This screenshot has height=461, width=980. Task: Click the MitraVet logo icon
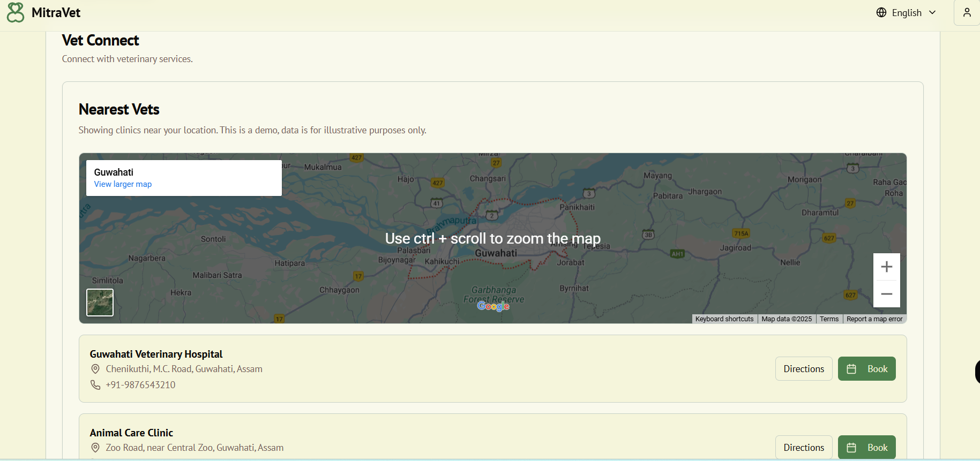pos(16,12)
